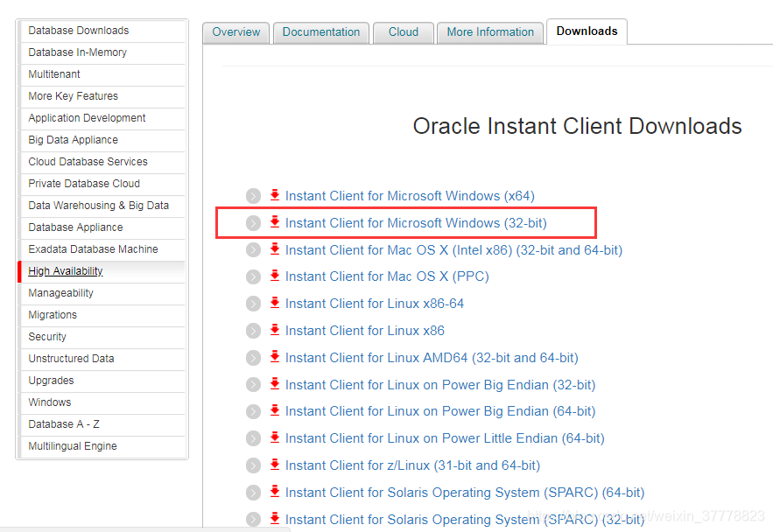Click download icon for Power Big Endian (32-bit)
This screenshot has width=773, height=532.
275,384
